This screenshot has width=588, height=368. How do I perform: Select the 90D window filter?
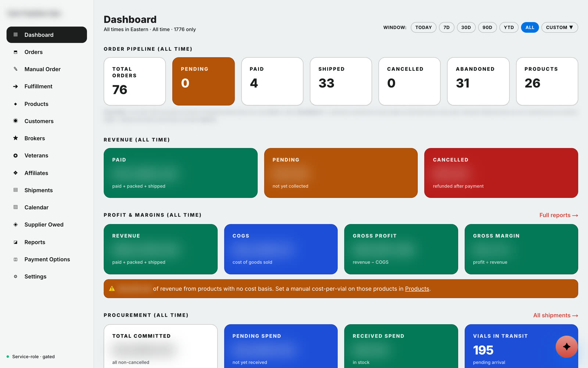click(x=487, y=27)
